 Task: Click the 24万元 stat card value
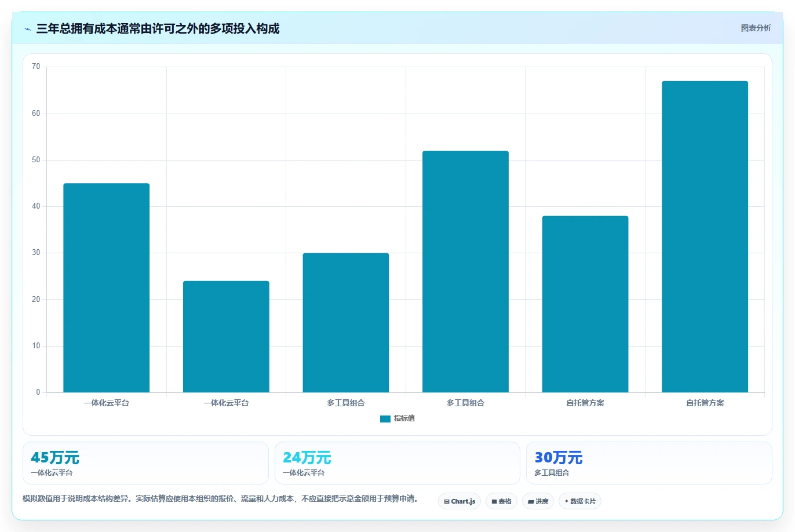(307, 458)
